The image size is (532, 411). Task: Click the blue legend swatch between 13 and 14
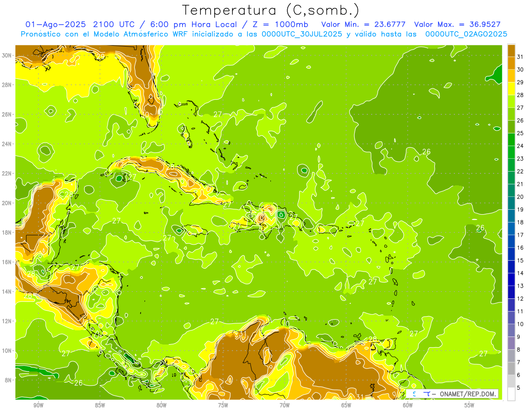tap(511, 279)
